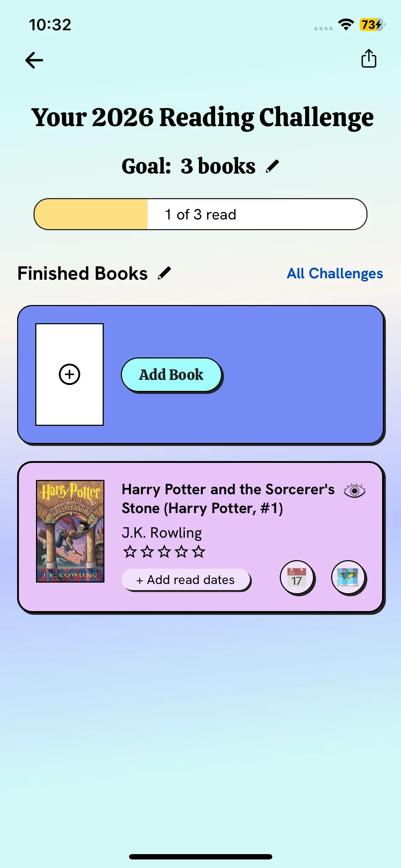Tap author name J.K. Rowling

coord(162,533)
